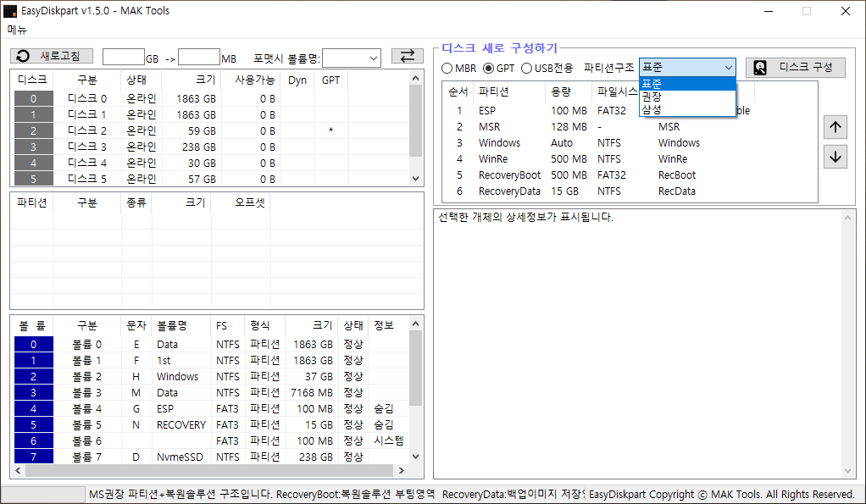Click volume index box 7
The width and height of the screenshot is (866, 504).
(x=34, y=457)
